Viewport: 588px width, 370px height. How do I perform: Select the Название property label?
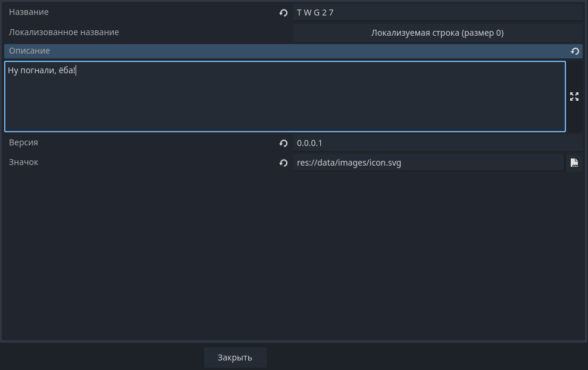tap(29, 12)
